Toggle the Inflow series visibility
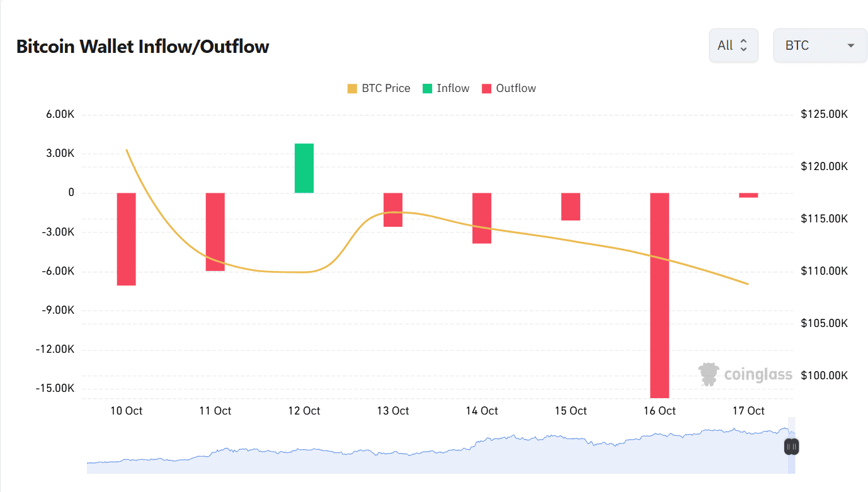The image size is (868, 492). tap(446, 88)
